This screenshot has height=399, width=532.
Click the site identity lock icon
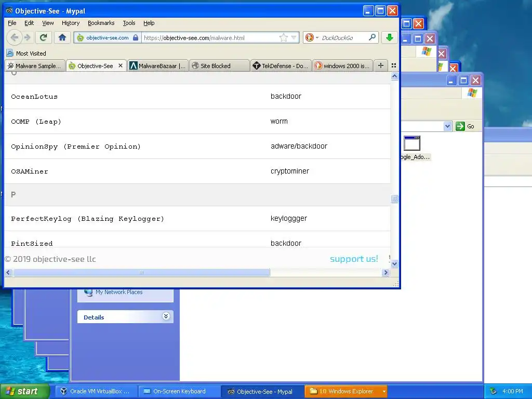pos(136,37)
